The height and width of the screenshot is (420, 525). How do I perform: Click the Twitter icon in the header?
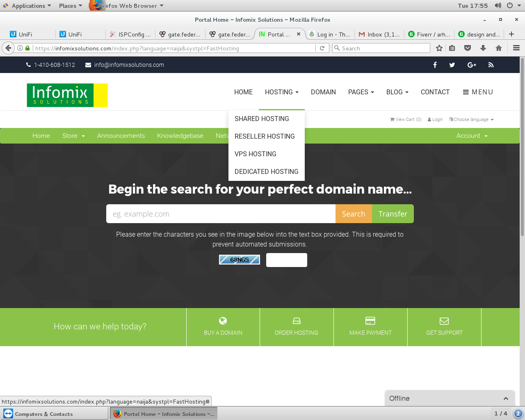tap(452, 65)
